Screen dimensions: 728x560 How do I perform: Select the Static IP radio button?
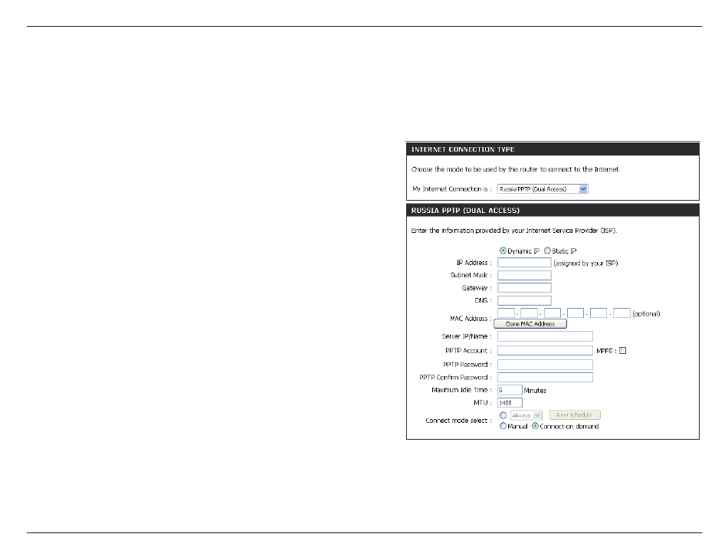point(547,251)
